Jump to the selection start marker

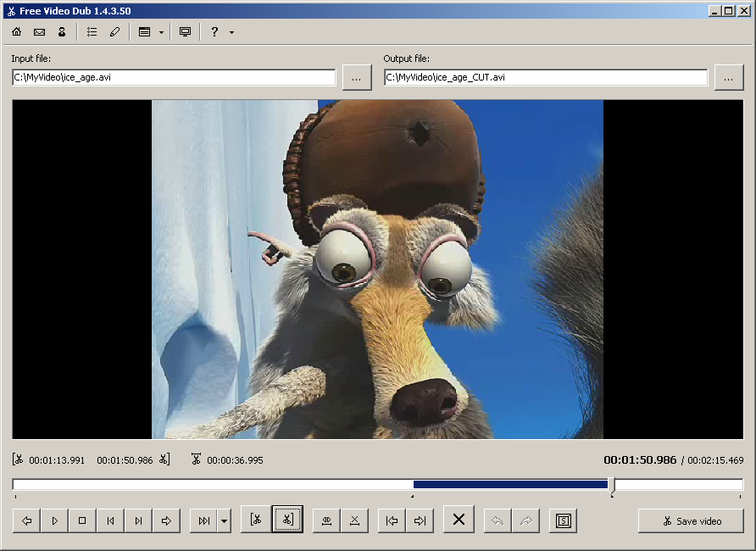click(x=392, y=520)
